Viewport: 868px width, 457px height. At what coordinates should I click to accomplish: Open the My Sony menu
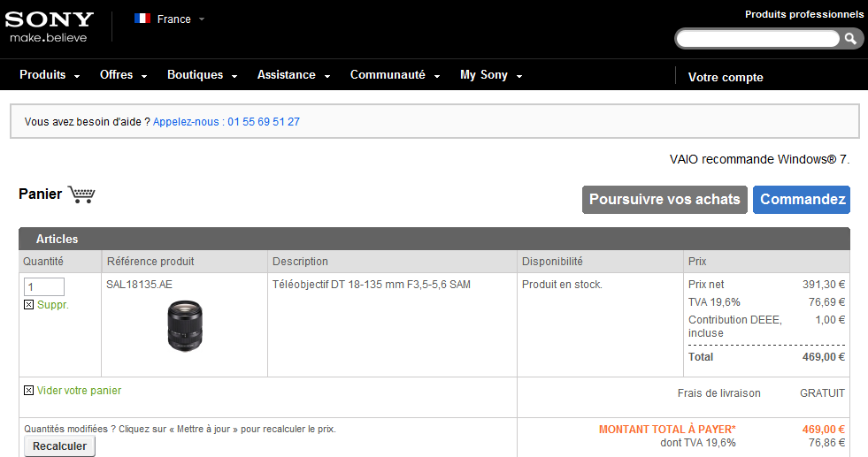point(484,74)
